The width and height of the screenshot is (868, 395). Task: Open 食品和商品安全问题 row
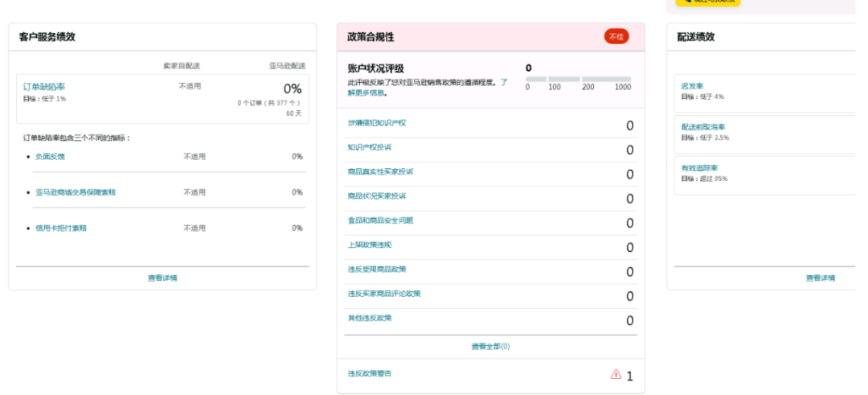(380, 220)
